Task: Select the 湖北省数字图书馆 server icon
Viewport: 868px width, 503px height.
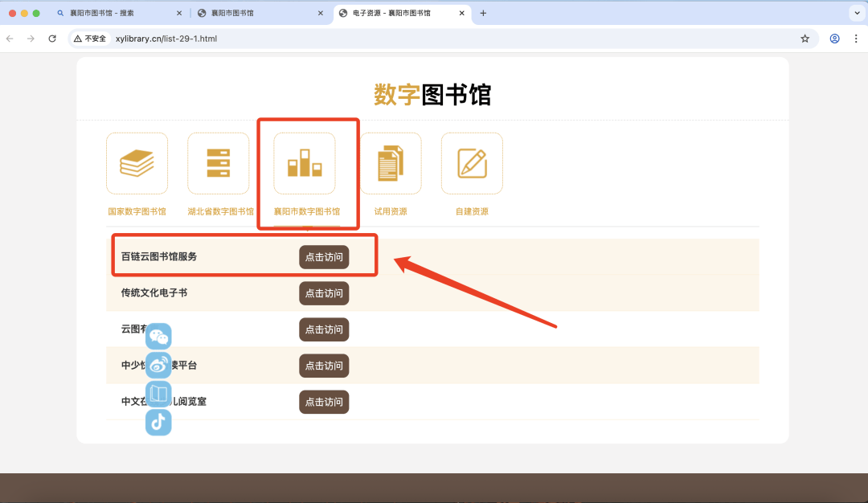Action: pyautogui.click(x=218, y=163)
